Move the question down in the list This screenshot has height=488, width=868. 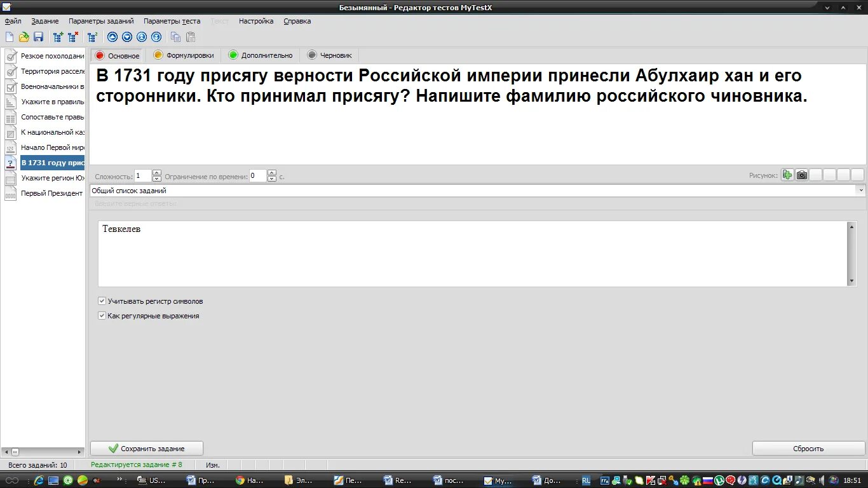click(126, 37)
